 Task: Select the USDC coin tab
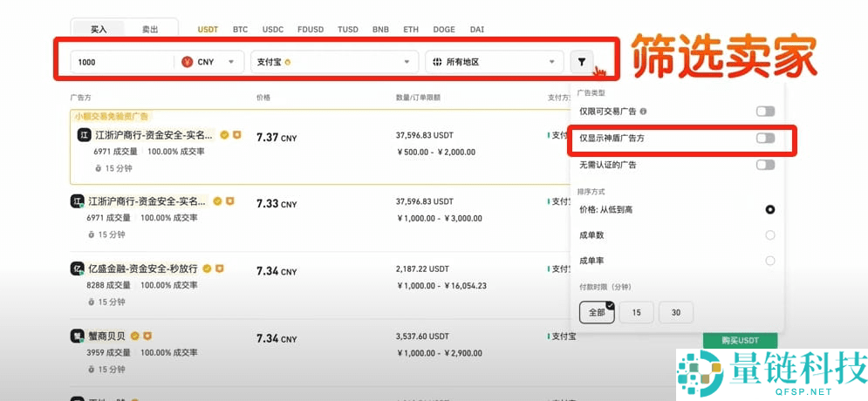click(x=273, y=30)
